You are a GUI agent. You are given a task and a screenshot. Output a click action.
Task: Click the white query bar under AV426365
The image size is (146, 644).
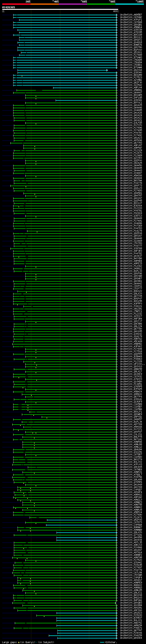click(60, 9)
